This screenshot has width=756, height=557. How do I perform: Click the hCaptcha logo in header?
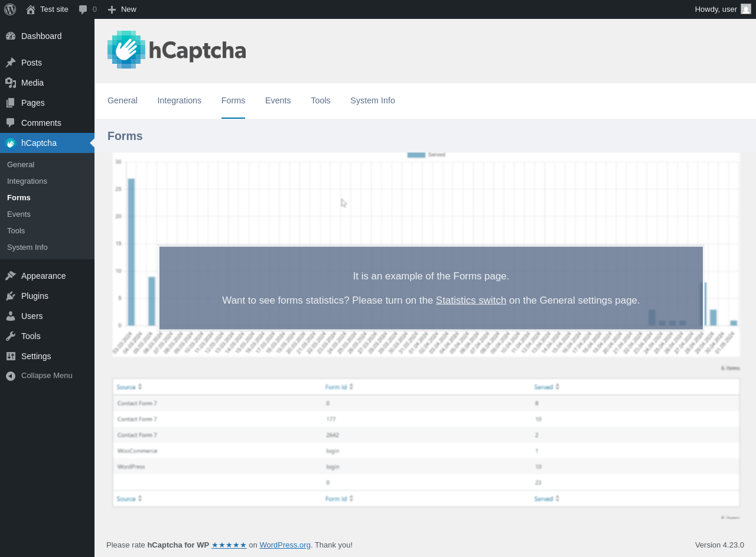point(177,50)
